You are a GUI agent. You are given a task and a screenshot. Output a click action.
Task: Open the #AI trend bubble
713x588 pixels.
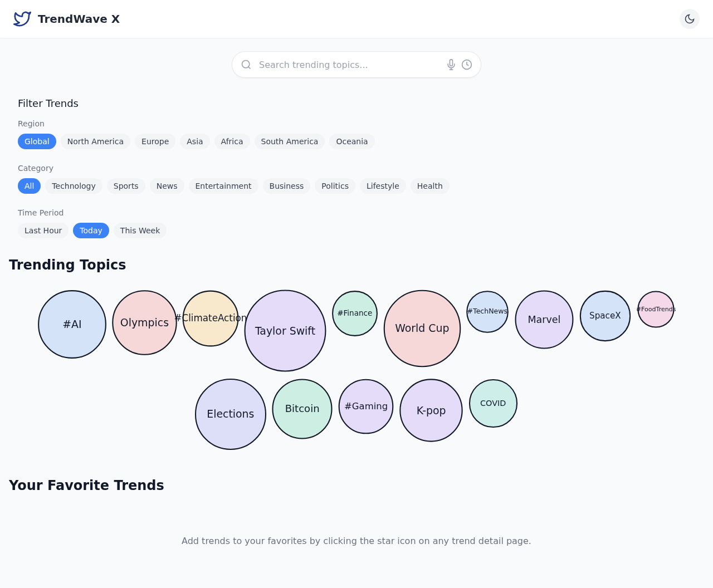[72, 324]
